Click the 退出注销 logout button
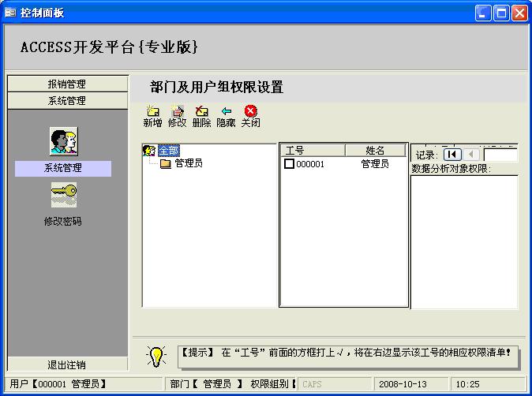Image resolution: width=532 pixels, height=396 pixels. (x=67, y=364)
